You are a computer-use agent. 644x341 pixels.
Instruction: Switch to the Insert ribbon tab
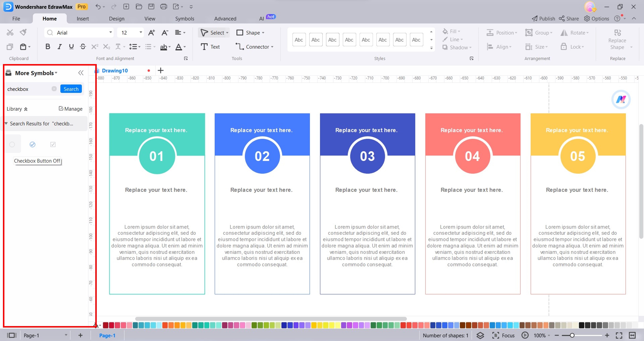(83, 19)
